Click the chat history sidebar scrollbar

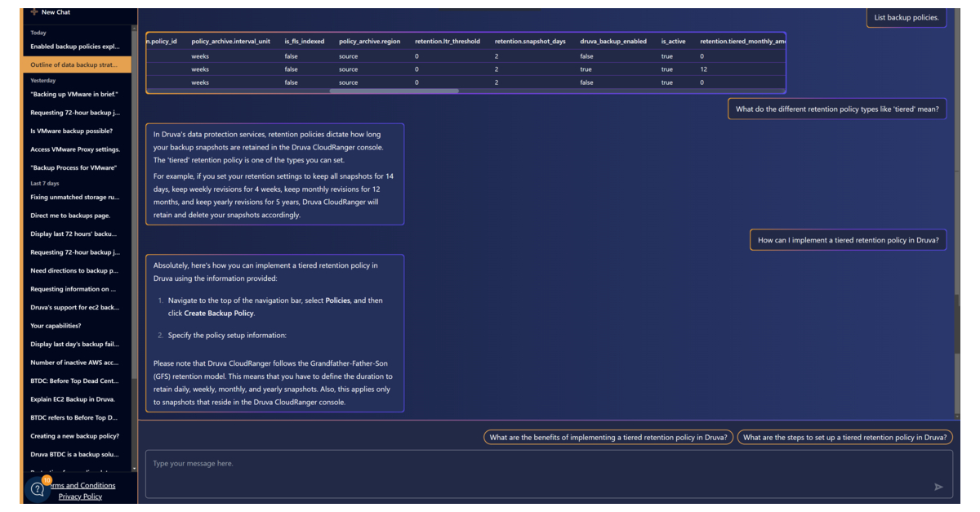pos(135,204)
